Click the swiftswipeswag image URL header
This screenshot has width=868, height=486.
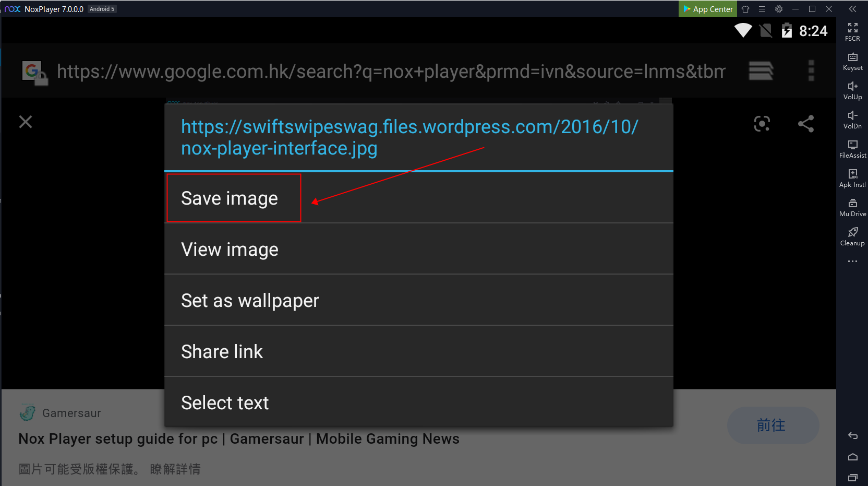pyautogui.click(x=409, y=137)
